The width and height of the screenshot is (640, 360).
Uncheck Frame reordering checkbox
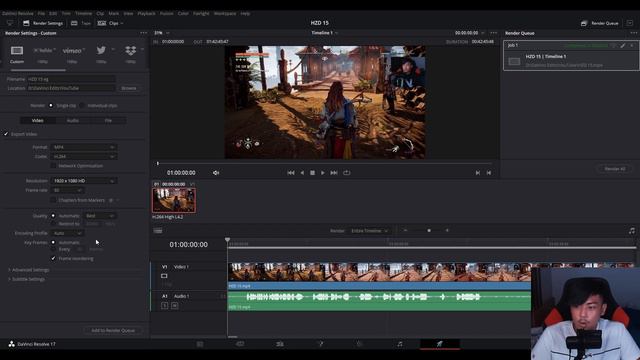pos(53,258)
